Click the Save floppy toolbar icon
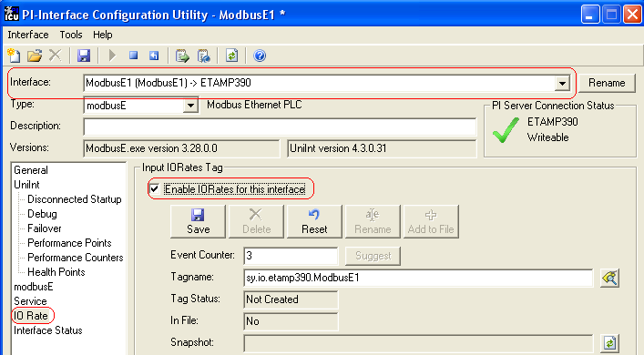This screenshot has height=355, width=644. coord(84,56)
